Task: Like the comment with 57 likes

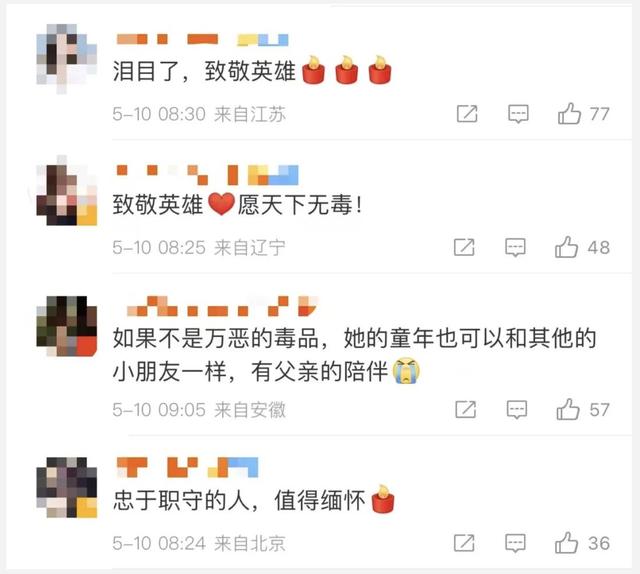Action: [568, 409]
